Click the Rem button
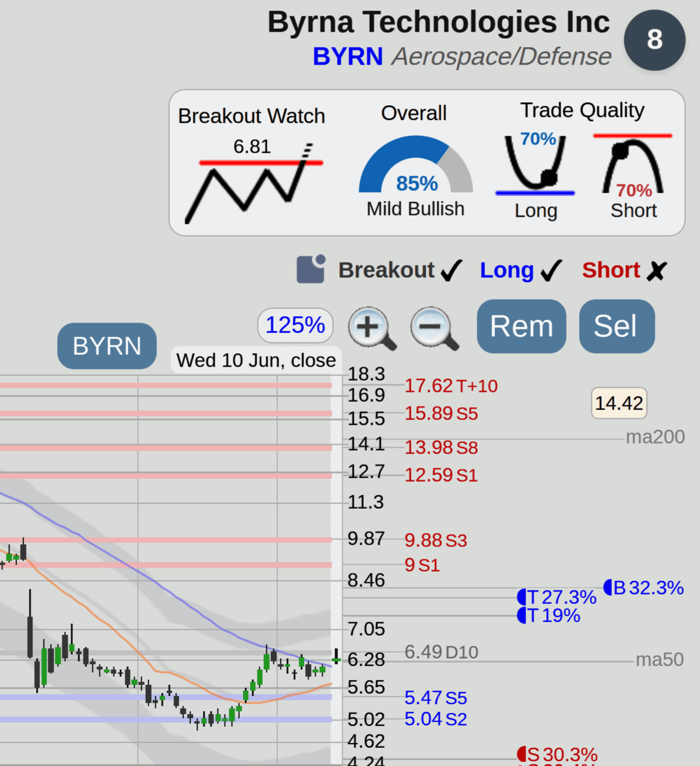 tap(521, 326)
